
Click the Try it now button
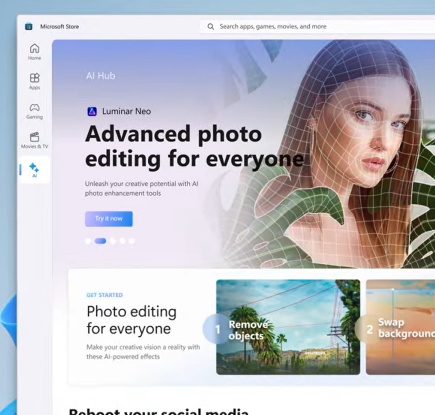pyautogui.click(x=109, y=219)
